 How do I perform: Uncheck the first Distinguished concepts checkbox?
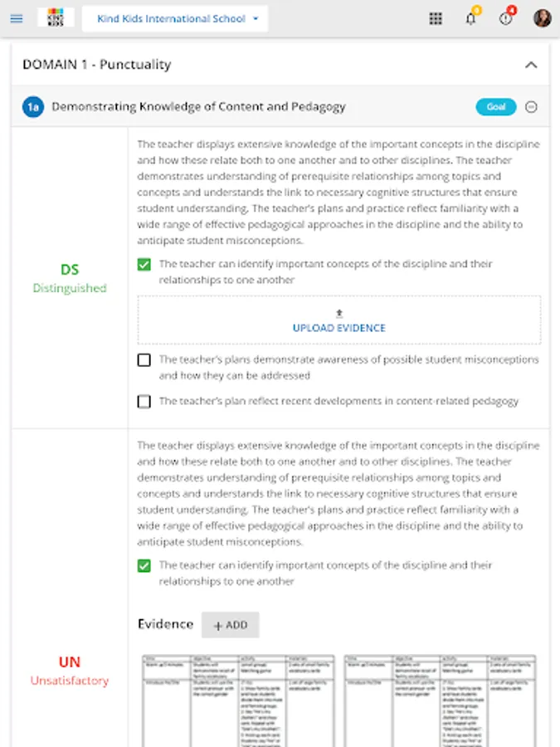[x=144, y=265]
